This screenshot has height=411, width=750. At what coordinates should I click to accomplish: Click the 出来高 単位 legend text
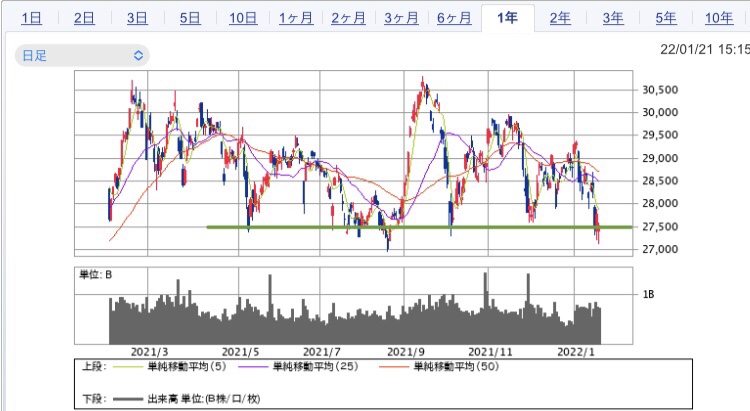tap(204, 399)
